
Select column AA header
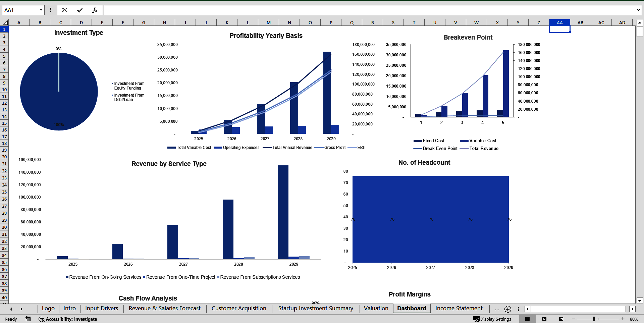point(559,22)
